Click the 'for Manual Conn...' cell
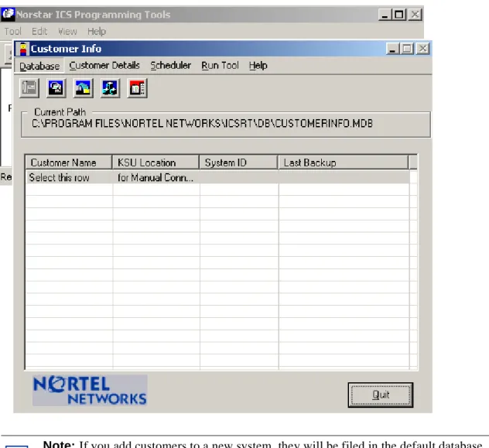This screenshot has height=448, width=489. [x=156, y=177]
